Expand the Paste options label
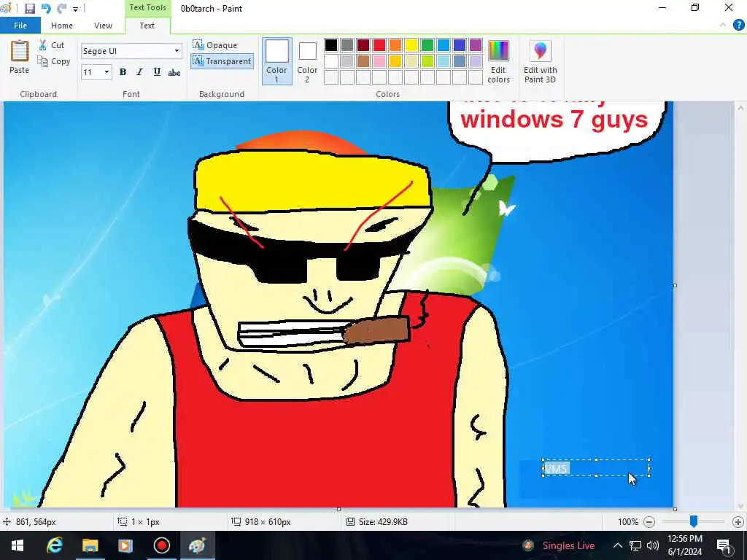747x560 pixels. (20, 70)
